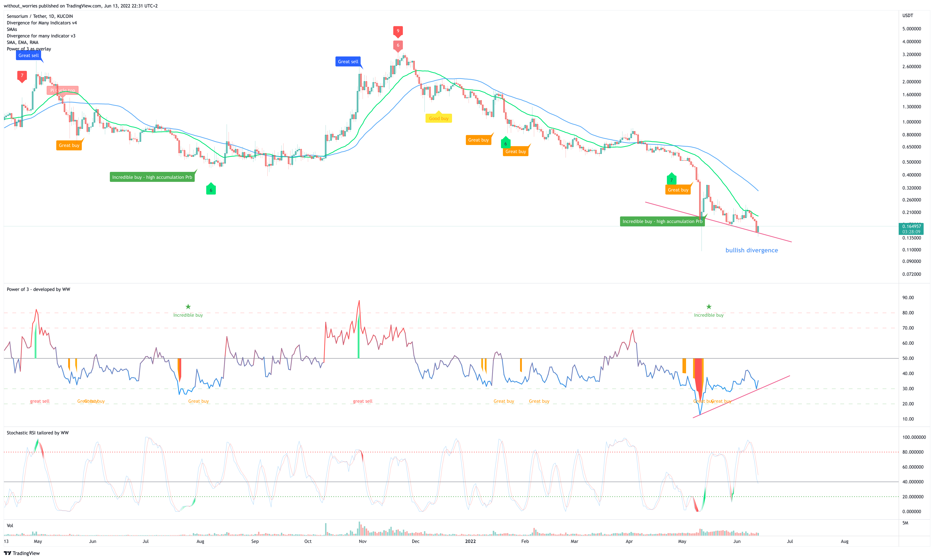Click the 1.000000 price axis value
The width and height of the screenshot is (934, 560).
click(x=911, y=122)
